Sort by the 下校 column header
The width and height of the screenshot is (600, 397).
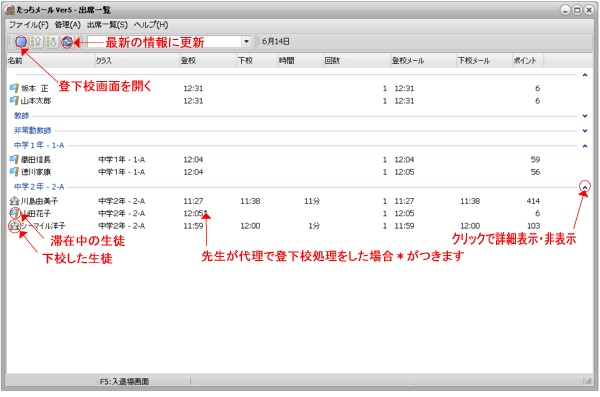[x=257, y=60]
